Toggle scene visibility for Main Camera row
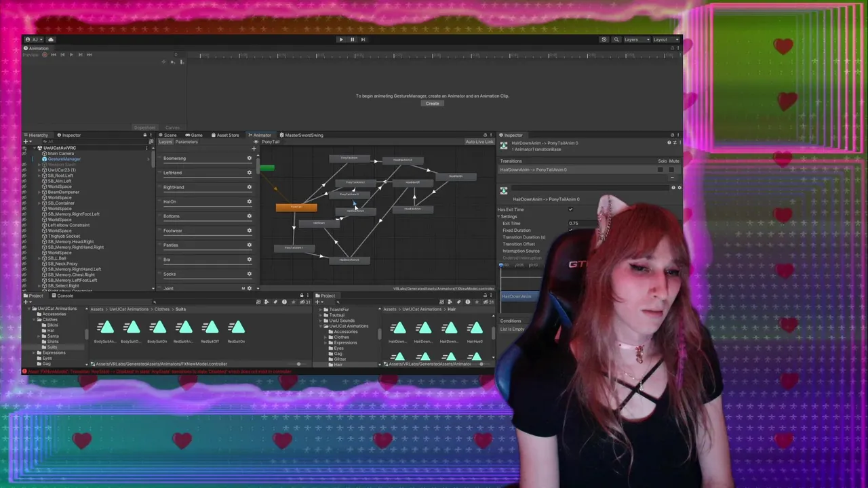 pyautogui.click(x=25, y=154)
